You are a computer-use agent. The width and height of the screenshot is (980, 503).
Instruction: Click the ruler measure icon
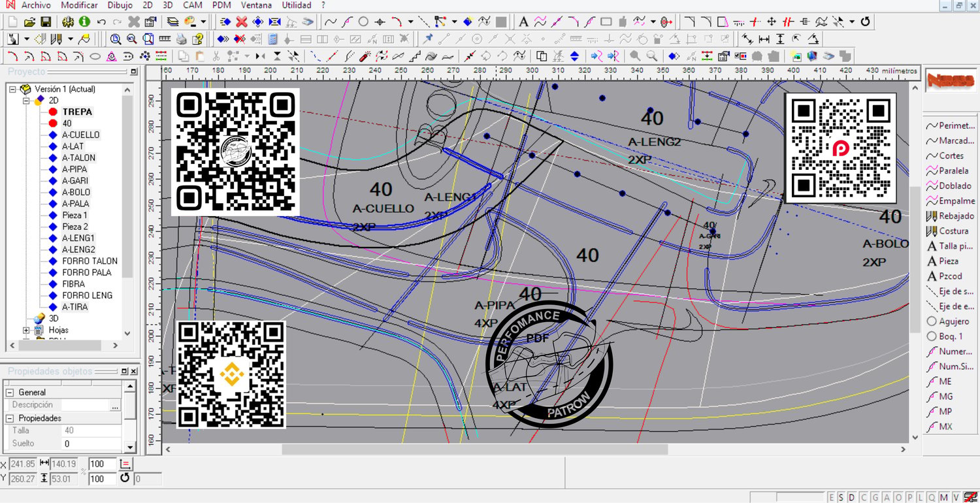click(x=165, y=39)
